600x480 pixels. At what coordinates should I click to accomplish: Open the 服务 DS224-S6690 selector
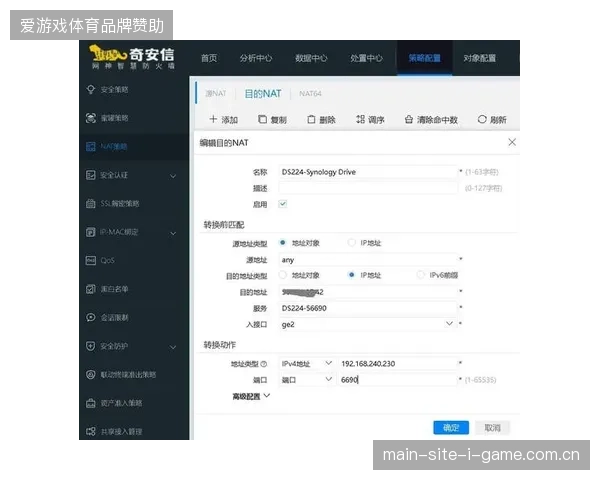(x=368, y=308)
